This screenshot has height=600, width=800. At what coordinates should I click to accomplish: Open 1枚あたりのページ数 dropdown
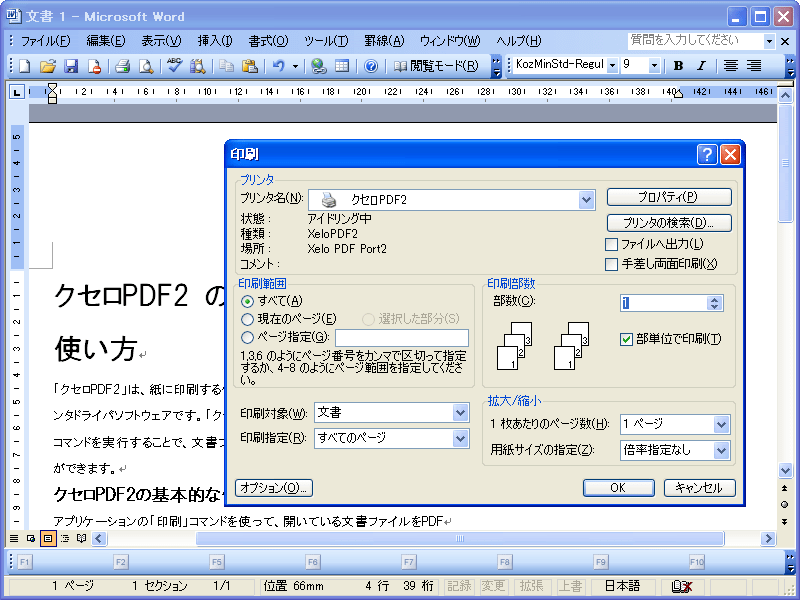(x=721, y=424)
